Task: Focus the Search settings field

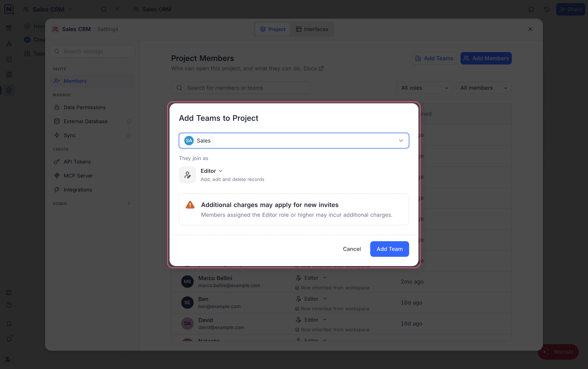Action: pos(92,51)
